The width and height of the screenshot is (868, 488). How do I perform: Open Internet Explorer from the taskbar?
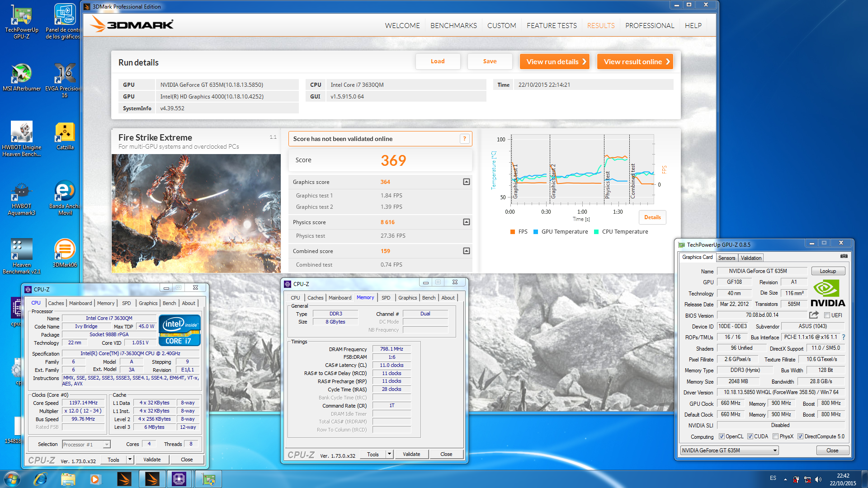pos(40,479)
